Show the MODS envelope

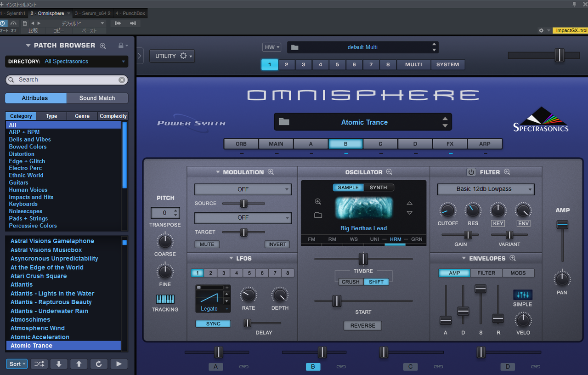pos(518,273)
